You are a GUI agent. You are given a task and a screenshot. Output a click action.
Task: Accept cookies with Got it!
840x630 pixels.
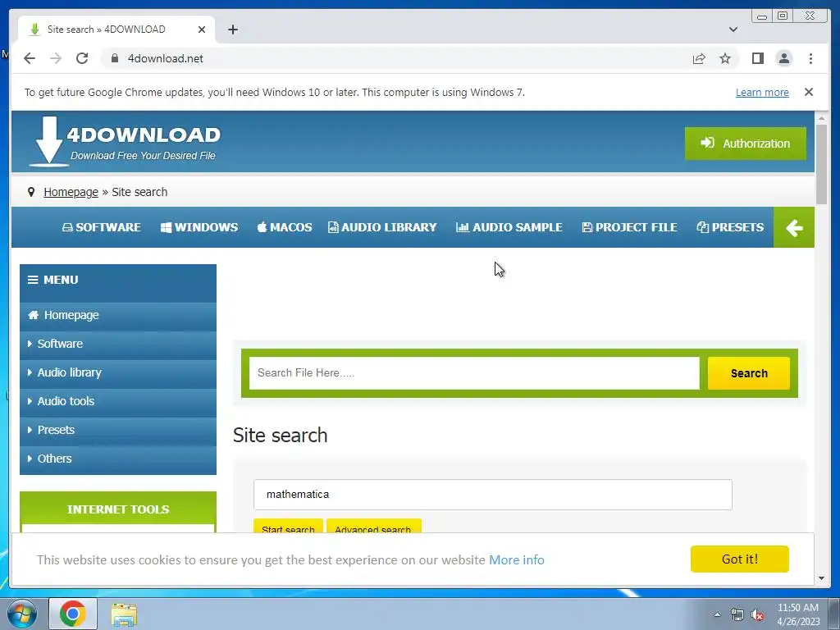739,559
